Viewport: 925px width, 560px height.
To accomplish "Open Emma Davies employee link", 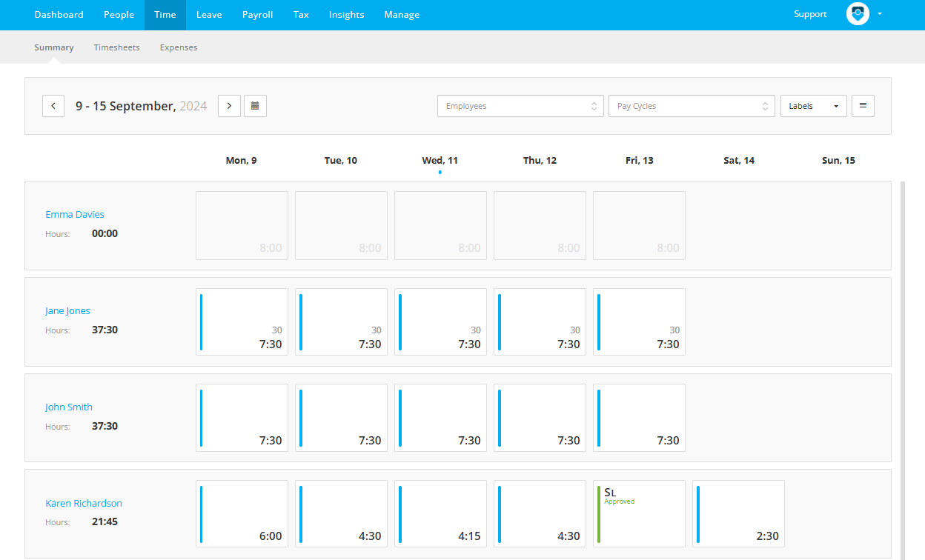I will pos(75,215).
